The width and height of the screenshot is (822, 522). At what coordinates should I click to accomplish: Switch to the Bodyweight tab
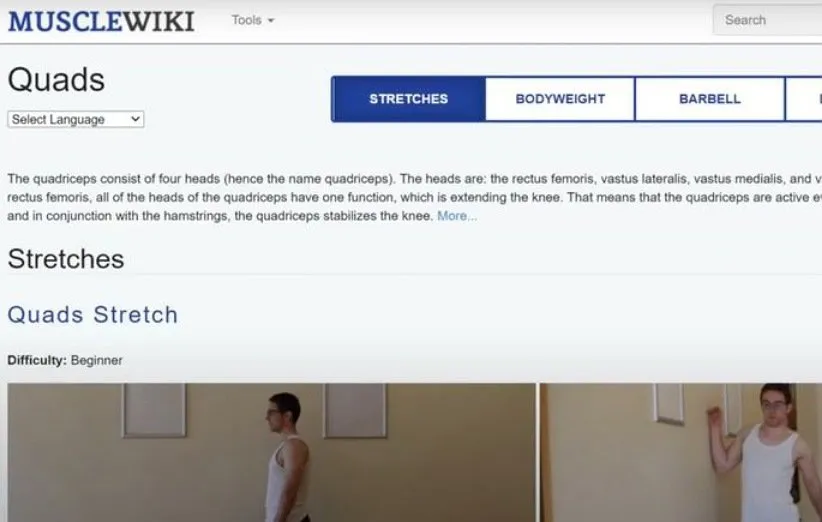(x=560, y=99)
